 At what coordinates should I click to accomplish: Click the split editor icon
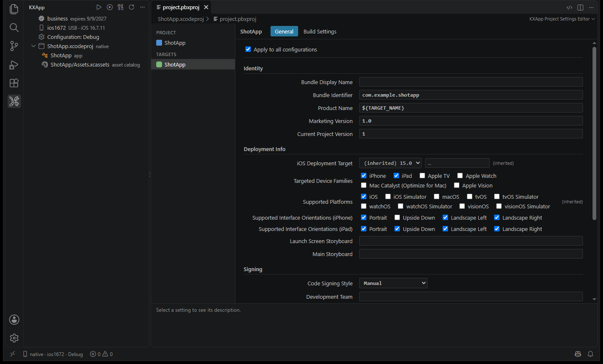580,8
